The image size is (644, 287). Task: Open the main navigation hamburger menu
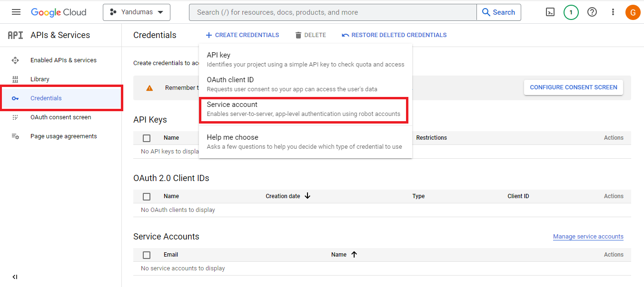click(16, 12)
